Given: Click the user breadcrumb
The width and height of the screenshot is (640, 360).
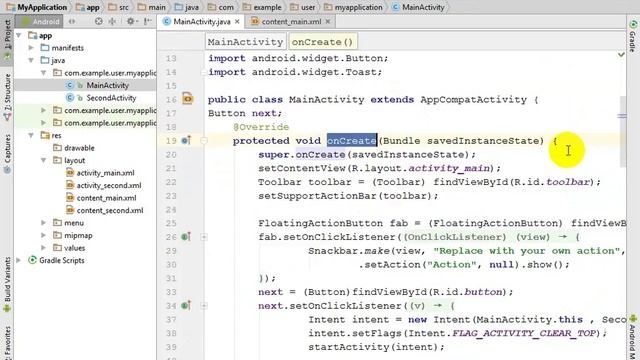Looking at the screenshot, I should (x=303, y=7).
